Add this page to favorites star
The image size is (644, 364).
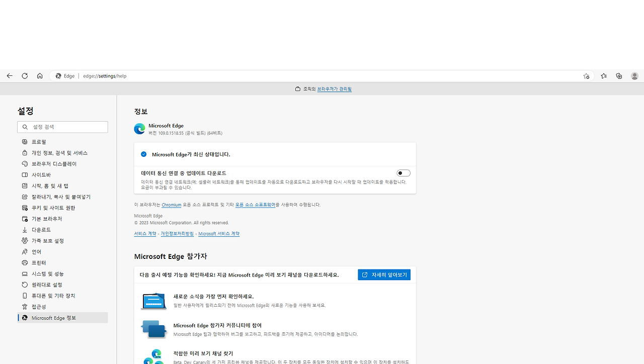tap(586, 76)
